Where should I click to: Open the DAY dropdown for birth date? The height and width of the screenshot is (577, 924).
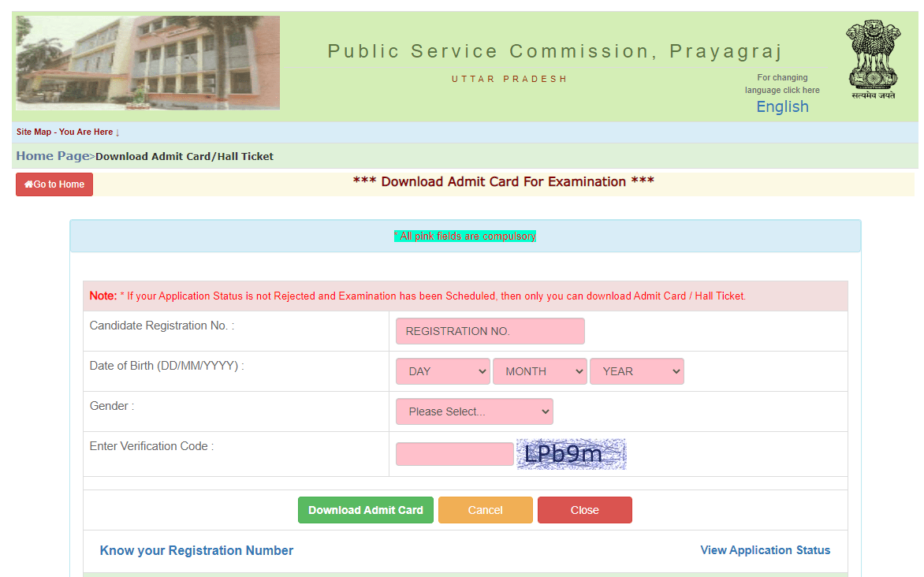click(443, 371)
